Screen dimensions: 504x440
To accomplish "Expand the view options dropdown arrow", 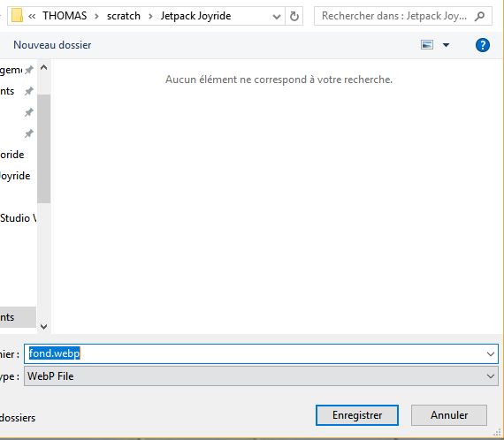I will [447, 45].
